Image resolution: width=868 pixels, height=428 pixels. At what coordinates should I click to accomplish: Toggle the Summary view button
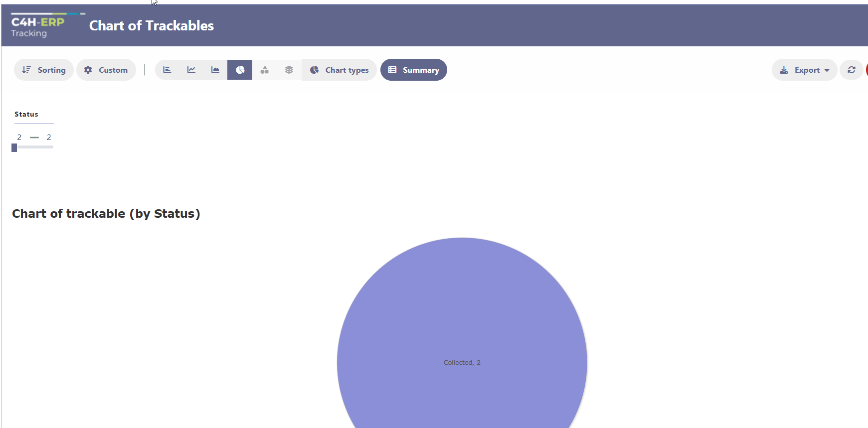point(413,70)
